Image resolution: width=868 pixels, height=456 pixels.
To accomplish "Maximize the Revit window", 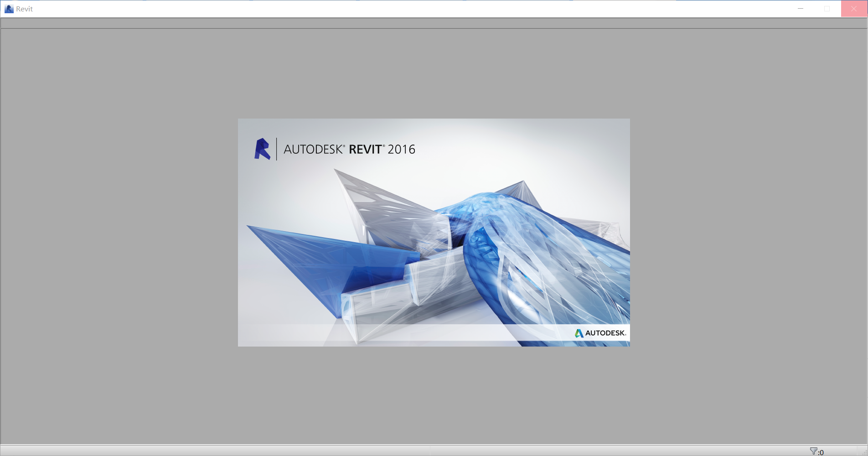I will tap(827, 9).
